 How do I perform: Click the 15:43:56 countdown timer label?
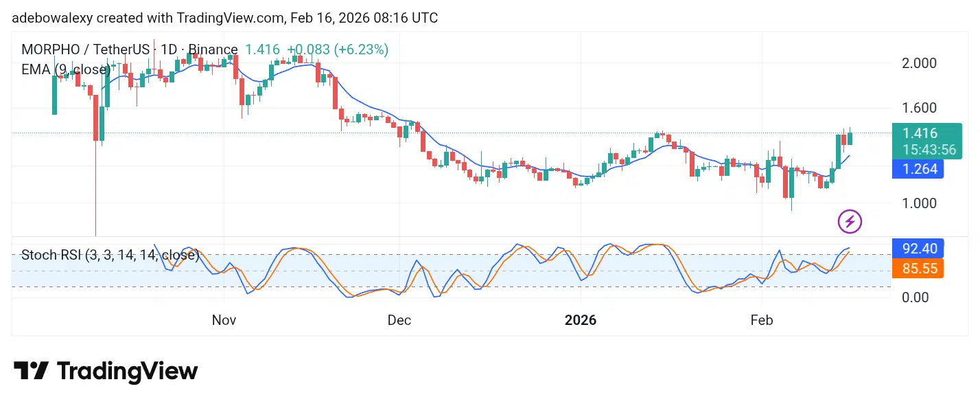pos(929,150)
